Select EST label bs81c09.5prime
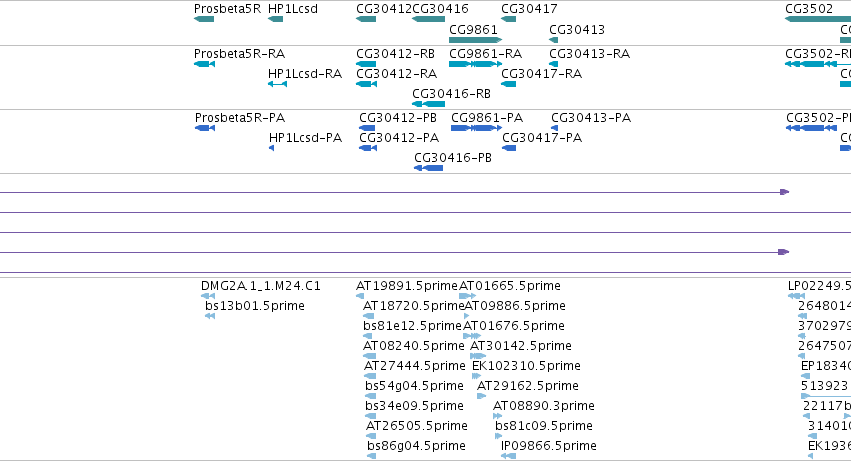 coord(544,426)
